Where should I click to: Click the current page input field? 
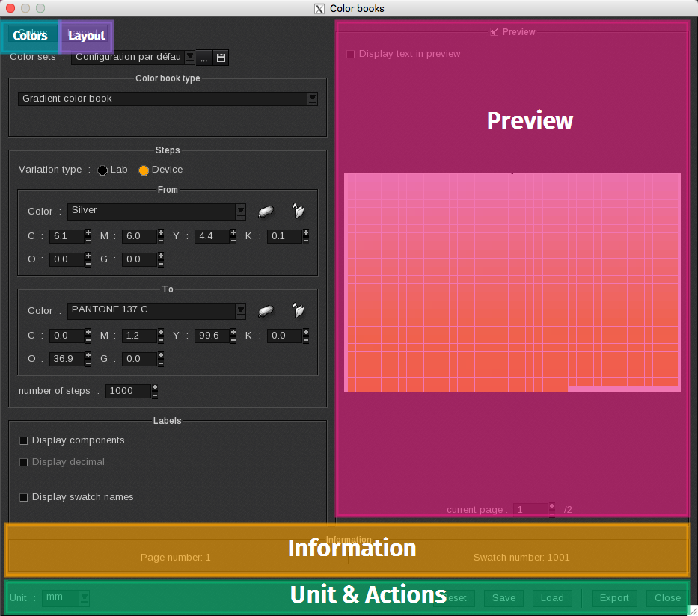[x=531, y=509]
